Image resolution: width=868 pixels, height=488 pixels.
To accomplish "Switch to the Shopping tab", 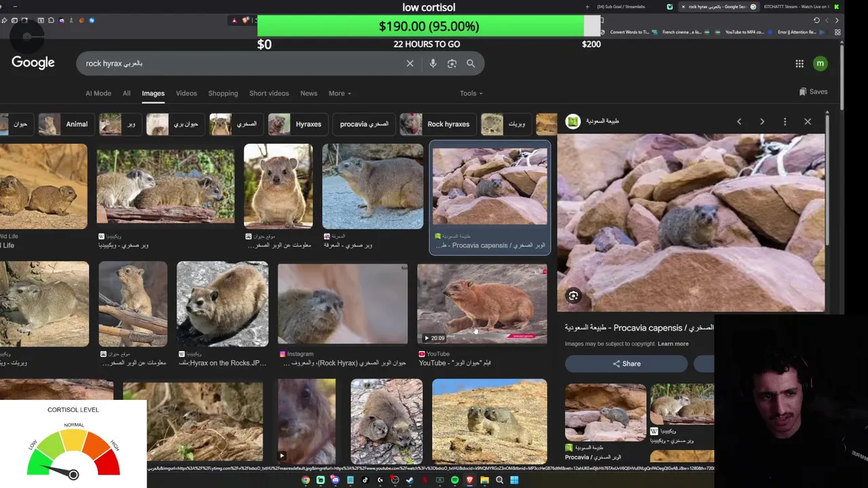I will (x=223, y=94).
